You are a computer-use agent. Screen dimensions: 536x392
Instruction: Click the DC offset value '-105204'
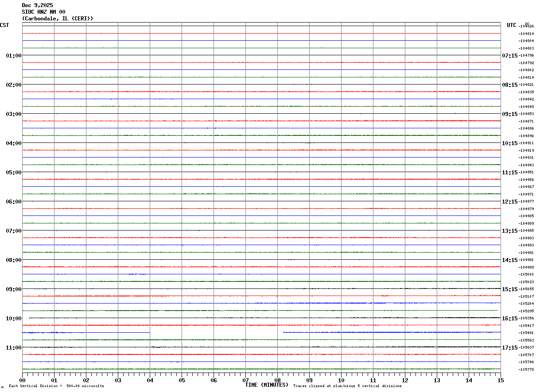click(x=526, y=304)
